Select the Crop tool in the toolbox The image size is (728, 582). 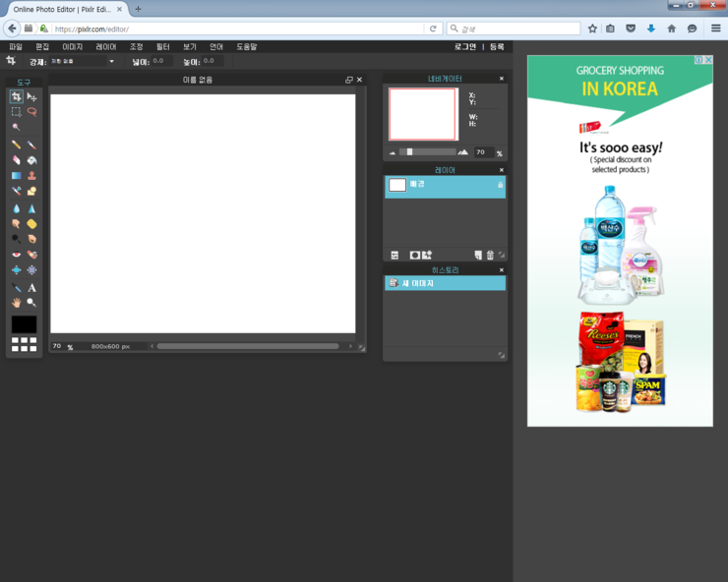[17, 97]
